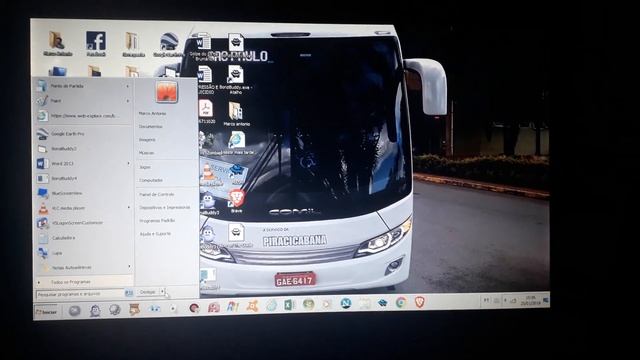Open Word 2013 from the Start menu
Viewport: 640px width, 360px height.
tap(83, 164)
